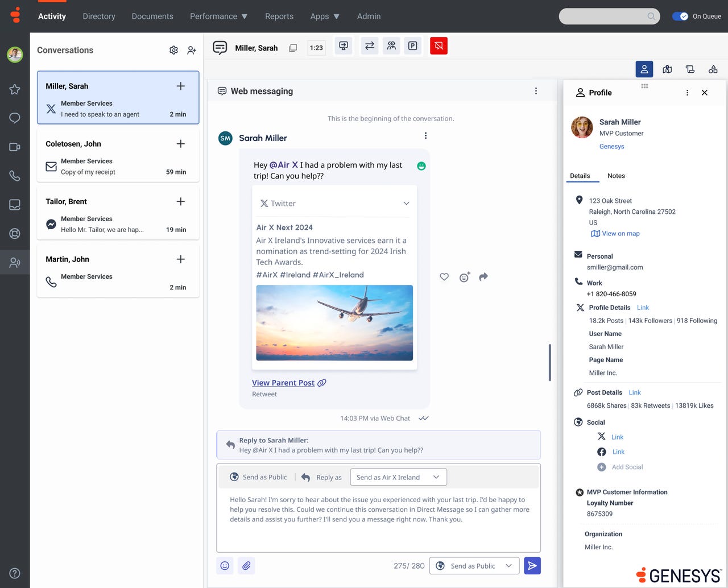Select the star (favorites) icon in sidebar
The image size is (728, 588).
pyautogui.click(x=15, y=89)
